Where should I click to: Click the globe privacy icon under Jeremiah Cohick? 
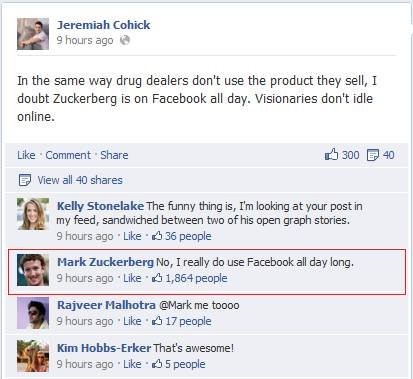pos(125,40)
